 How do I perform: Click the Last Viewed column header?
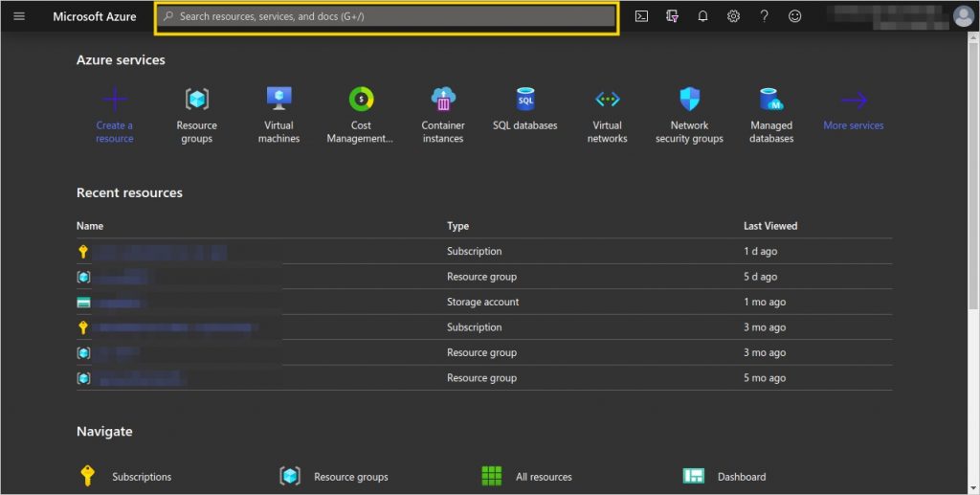[x=770, y=226]
